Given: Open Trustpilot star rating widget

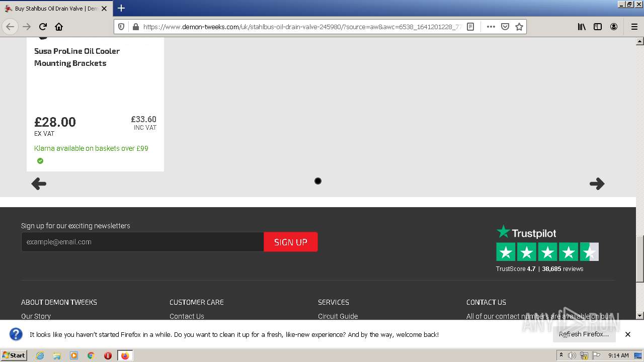Looking at the screenshot, I should pyautogui.click(x=547, y=252).
